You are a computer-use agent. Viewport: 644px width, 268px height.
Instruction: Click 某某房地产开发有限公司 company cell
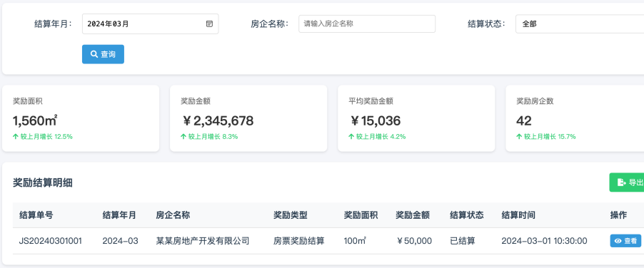[x=203, y=241]
